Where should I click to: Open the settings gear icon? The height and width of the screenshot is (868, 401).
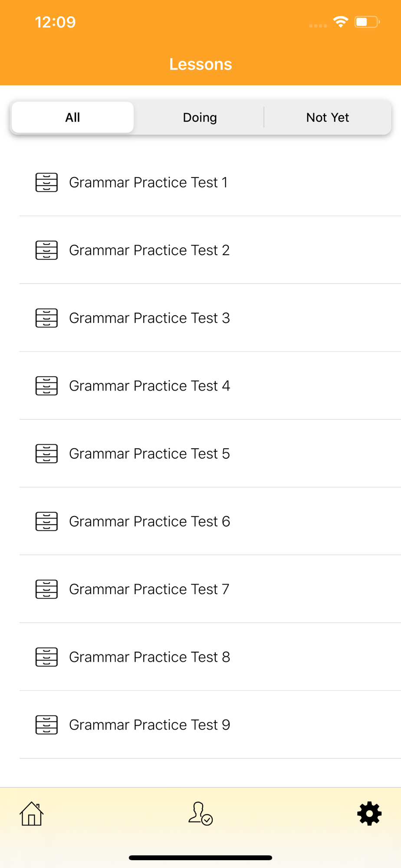pyautogui.click(x=369, y=813)
